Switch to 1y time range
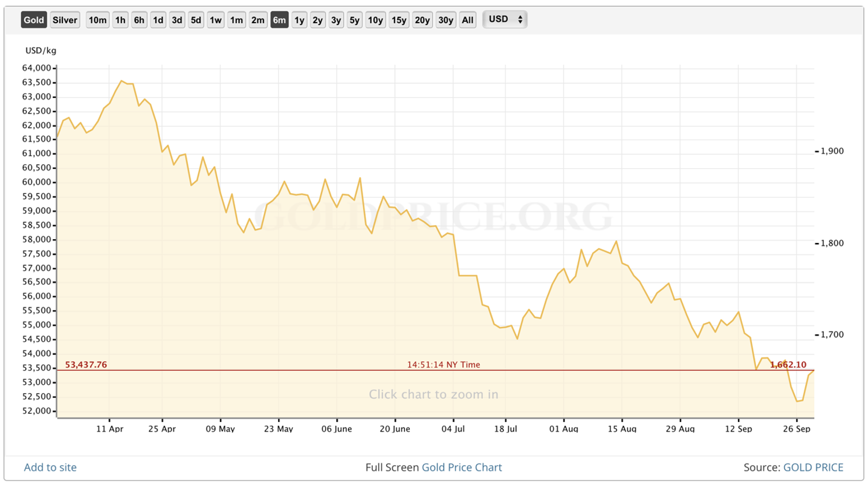The image size is (868, 485). [x=299, y=20]
